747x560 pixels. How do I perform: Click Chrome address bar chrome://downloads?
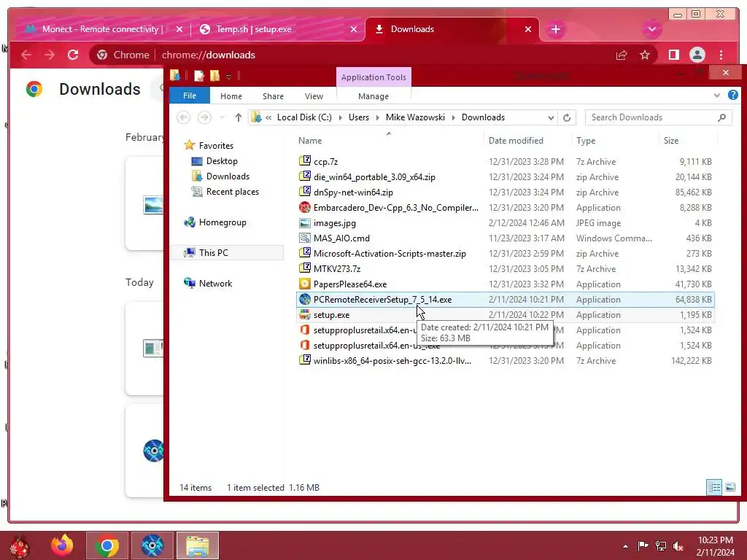click(x=208, y=55)
